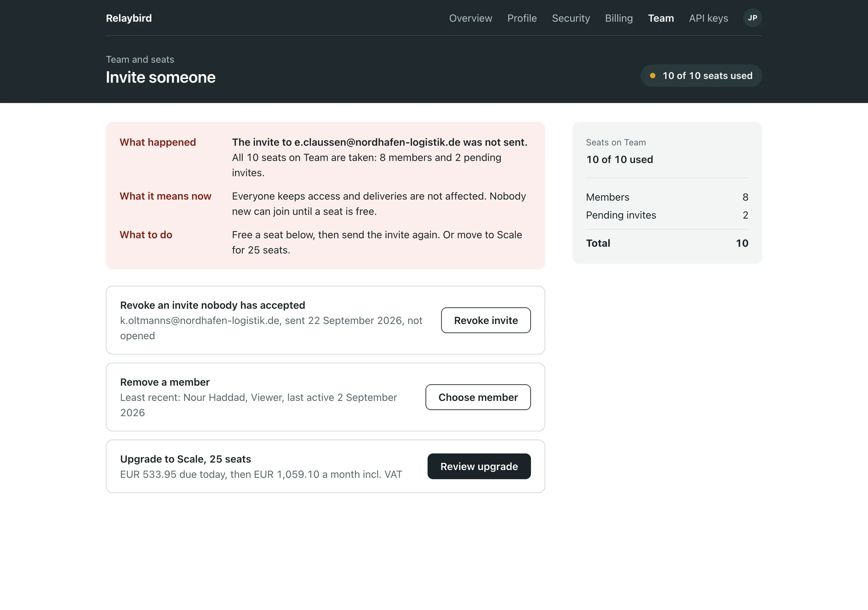The height and width of the screenshot is (610, 868).
Task: Click the 'Free a seat below' instruction text
Action: (377, 242)
